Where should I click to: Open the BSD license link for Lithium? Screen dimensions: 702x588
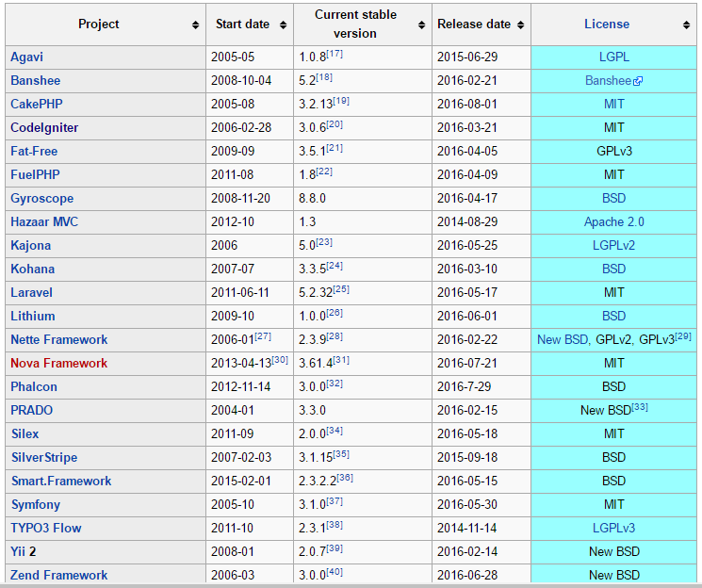[613, 317]
